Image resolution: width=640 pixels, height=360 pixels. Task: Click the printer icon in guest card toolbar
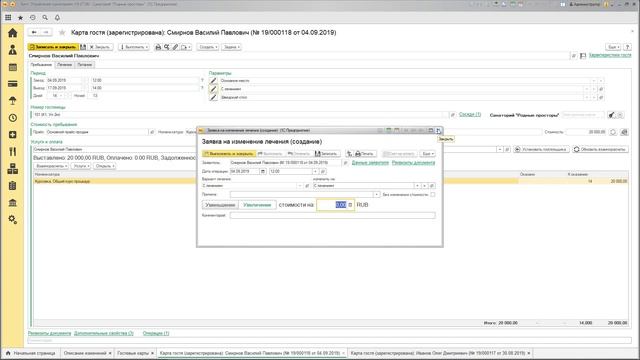[158, 47]
